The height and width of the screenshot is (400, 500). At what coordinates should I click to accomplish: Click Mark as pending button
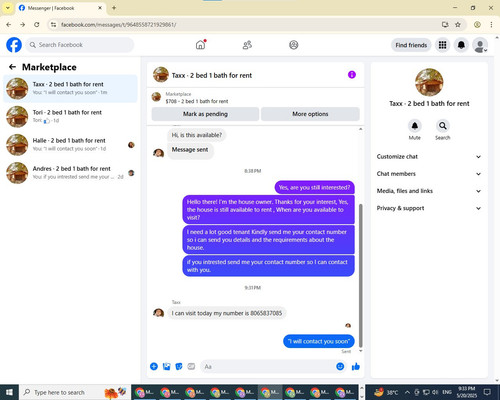(205, 114)
